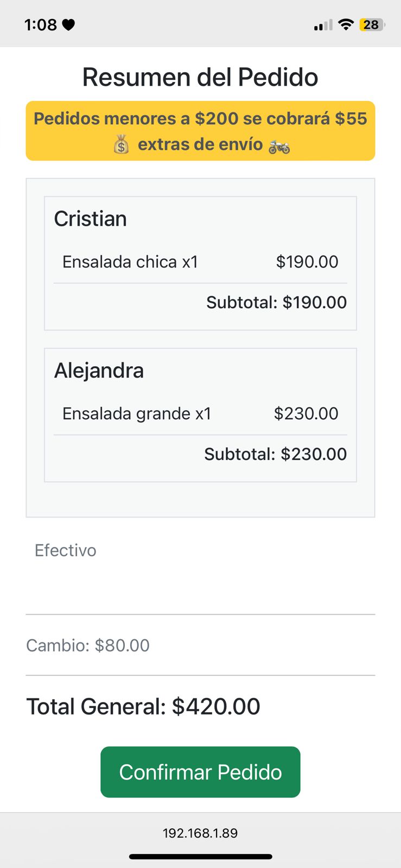Tap the cellular signal bars

tap(323, 25)
